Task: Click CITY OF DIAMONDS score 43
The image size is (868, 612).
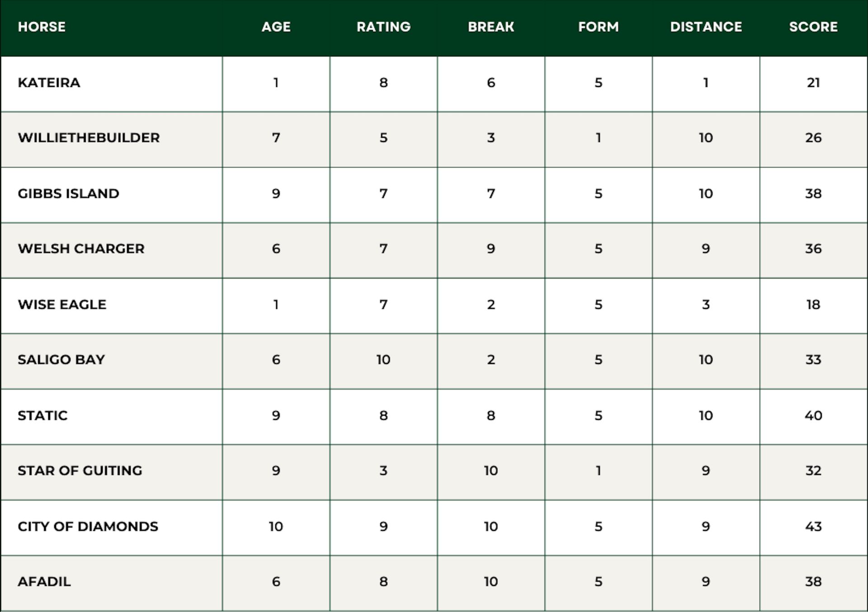Action: point(813,527)
